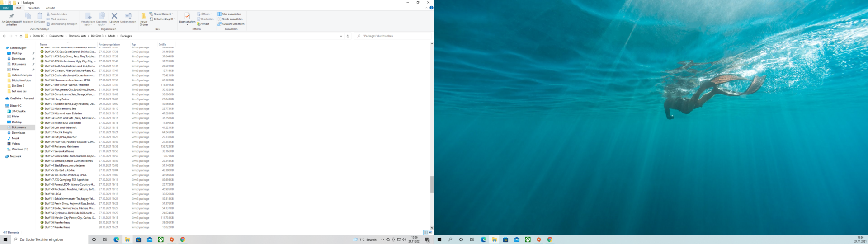Open the Öffnen dropdown in ribbon
Viewport: 868px width, 244px height.
[x=205, y=14]
